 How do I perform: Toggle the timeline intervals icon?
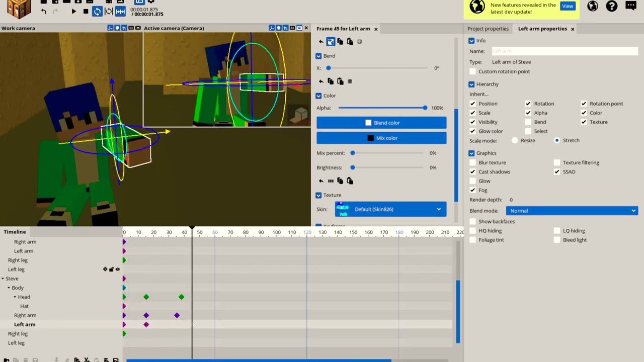tap(120, 11)
